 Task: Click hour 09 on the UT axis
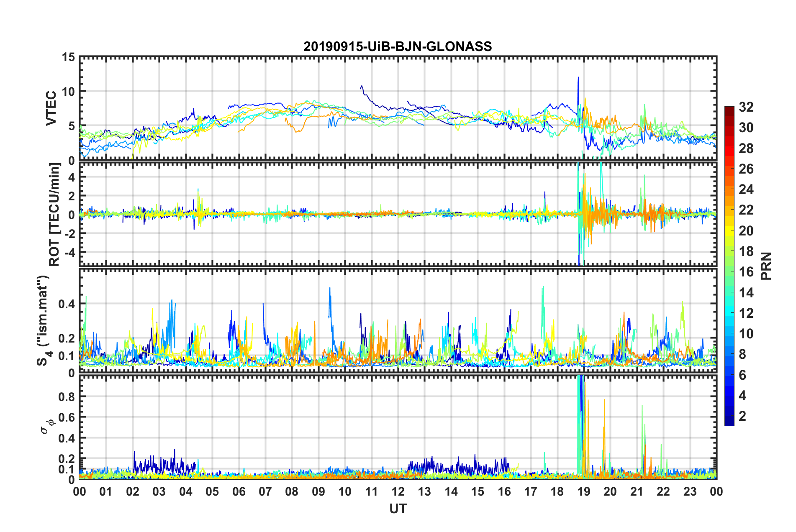(x=318, y=491)
